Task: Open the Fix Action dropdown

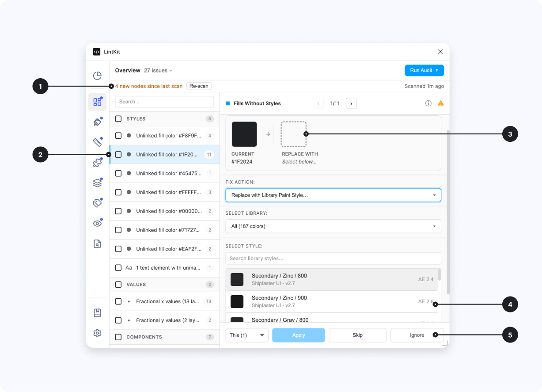Action: tap(333, 195)
